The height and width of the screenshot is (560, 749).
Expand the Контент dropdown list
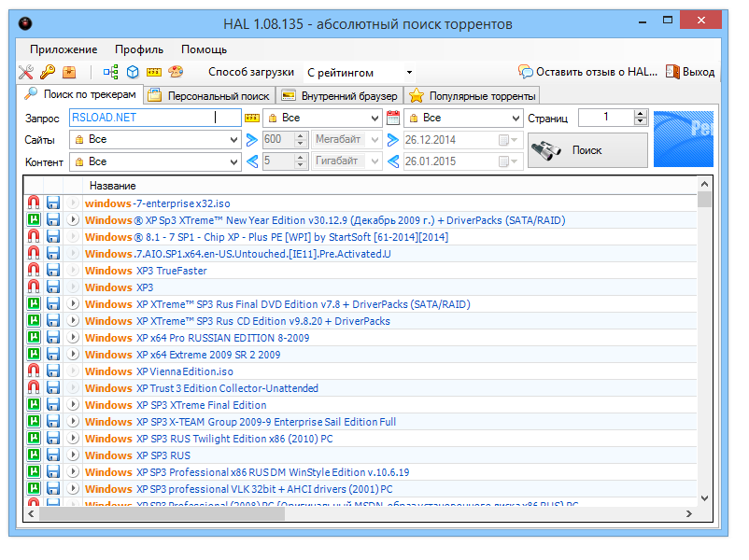click(233, 162)
